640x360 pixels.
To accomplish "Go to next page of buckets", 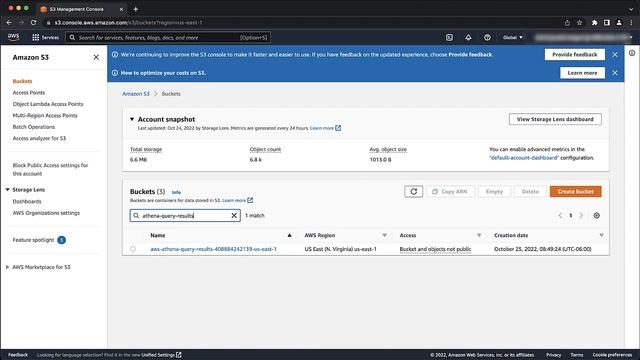I will pos(581,216).
